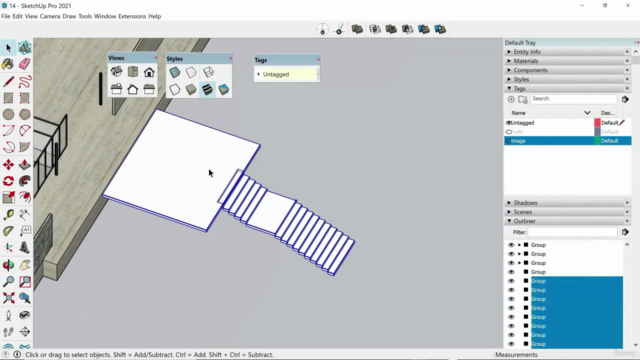Screen dimensions: 640x360
Task: Choose the Scale tool
Action: [8, 198]
